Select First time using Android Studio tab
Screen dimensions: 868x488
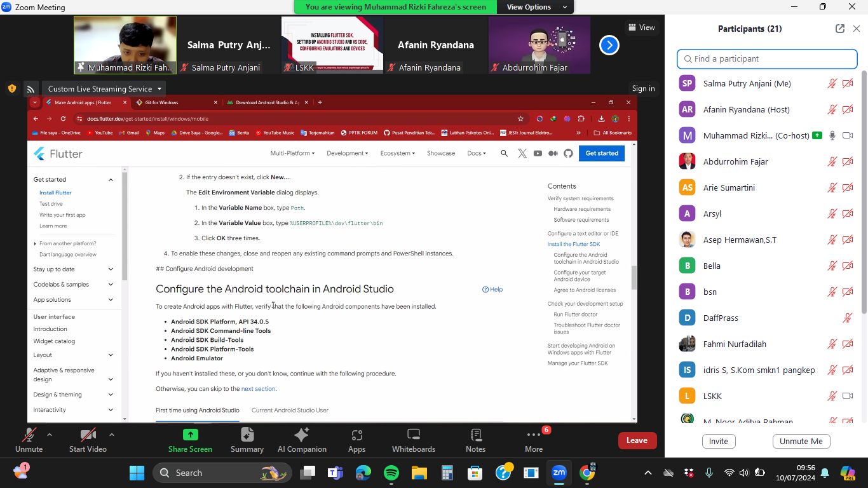(198, 410)
